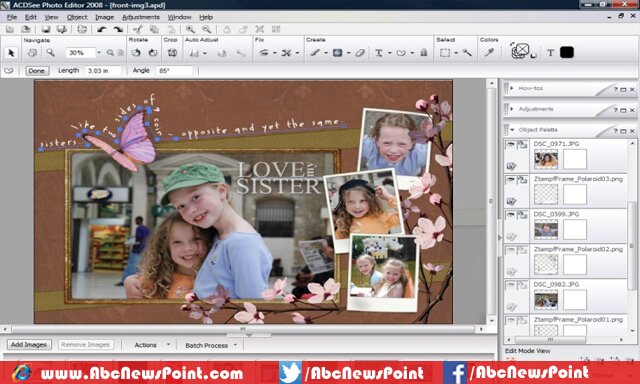Pick the Magic Wand selection tool

467,53
